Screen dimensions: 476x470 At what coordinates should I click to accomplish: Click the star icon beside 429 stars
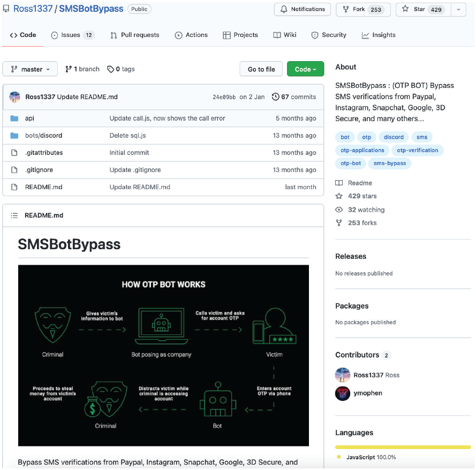tap(339, 196)
